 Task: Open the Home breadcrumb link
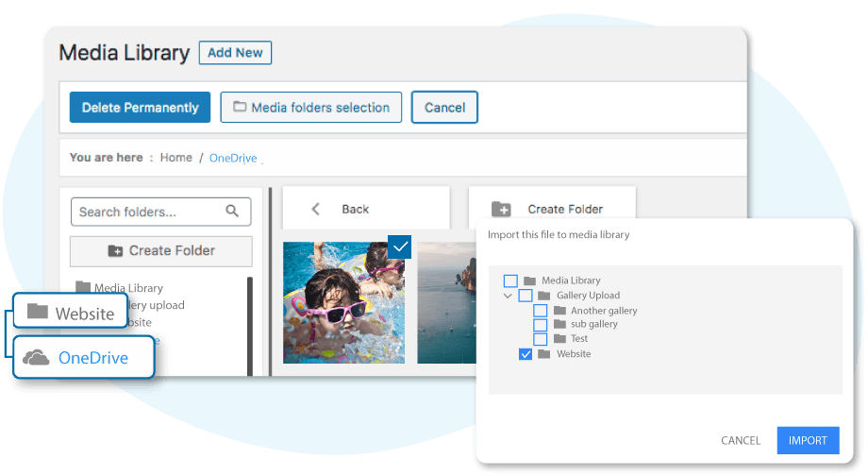(176, 158)
